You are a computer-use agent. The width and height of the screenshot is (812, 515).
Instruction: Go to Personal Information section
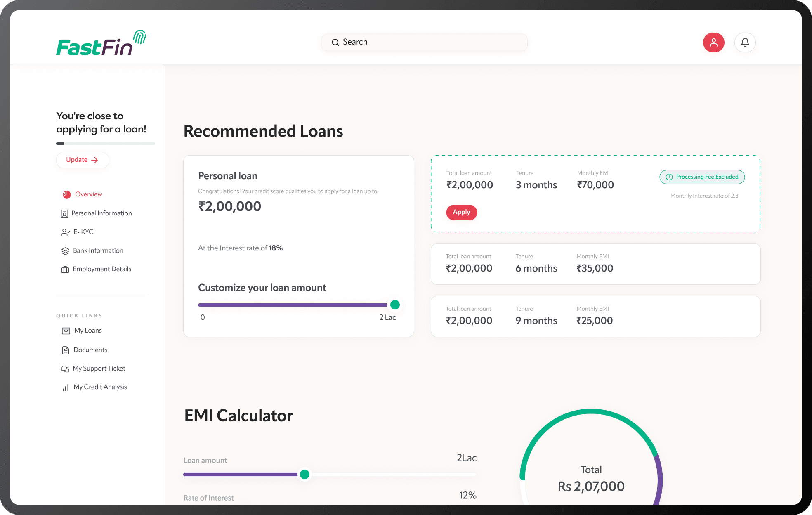pos(101,213)
